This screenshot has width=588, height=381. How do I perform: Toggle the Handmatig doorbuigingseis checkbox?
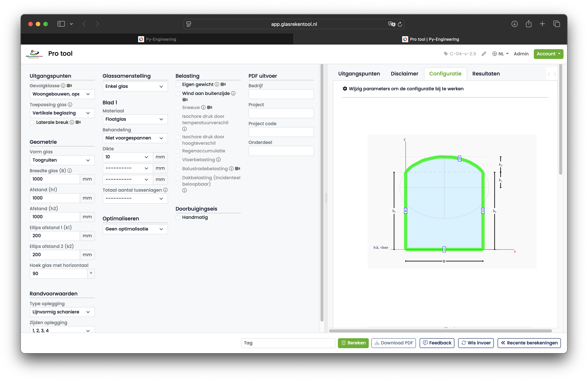pos(178,218)
